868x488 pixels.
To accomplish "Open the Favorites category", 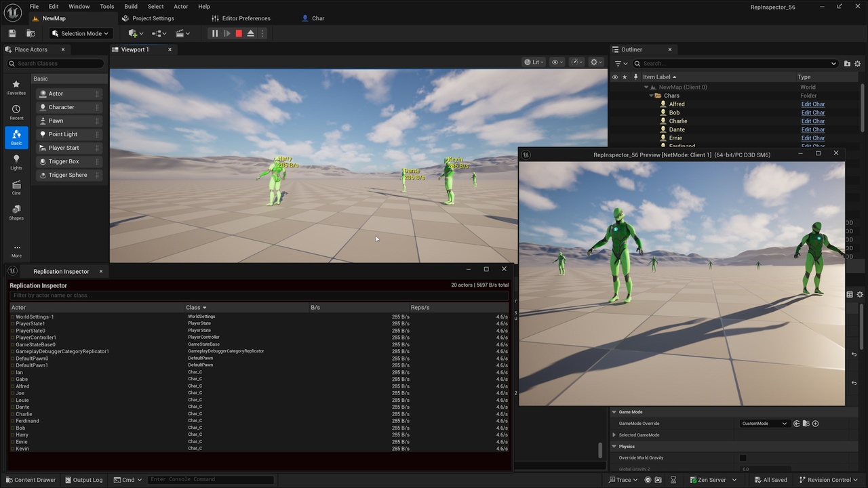I will click(16, 87).
